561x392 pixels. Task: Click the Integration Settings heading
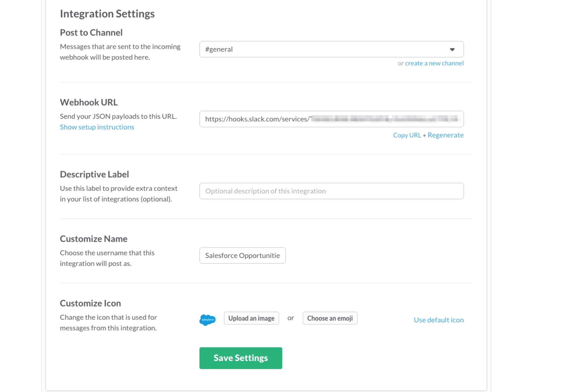[x=107, y=14]
